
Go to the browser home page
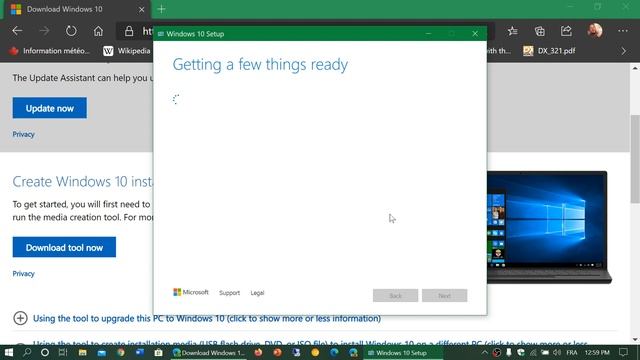pyautogui.click(x=98, y=31)
